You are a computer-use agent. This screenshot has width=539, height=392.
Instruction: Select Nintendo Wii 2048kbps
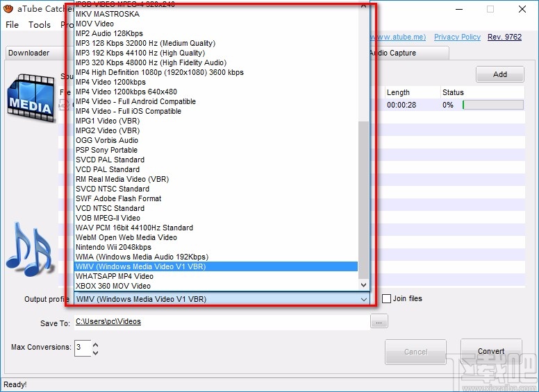tap(216, 247)
